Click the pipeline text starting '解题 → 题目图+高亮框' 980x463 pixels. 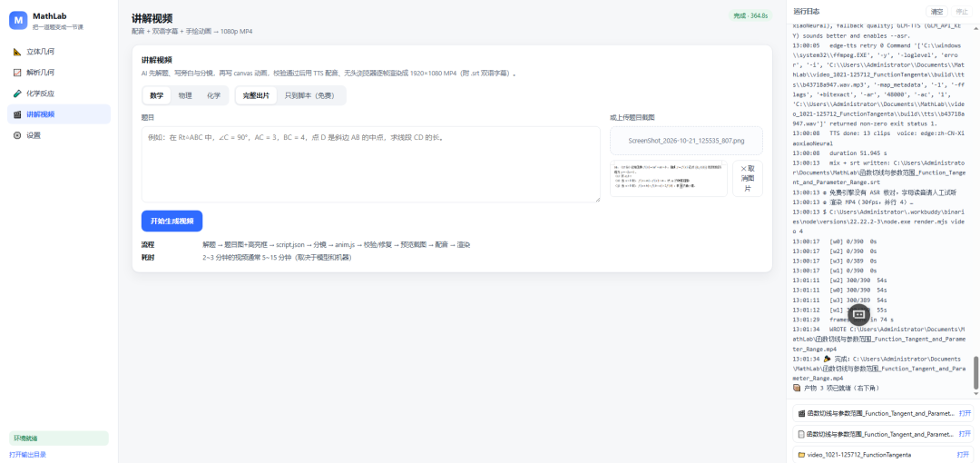point(337,244)
